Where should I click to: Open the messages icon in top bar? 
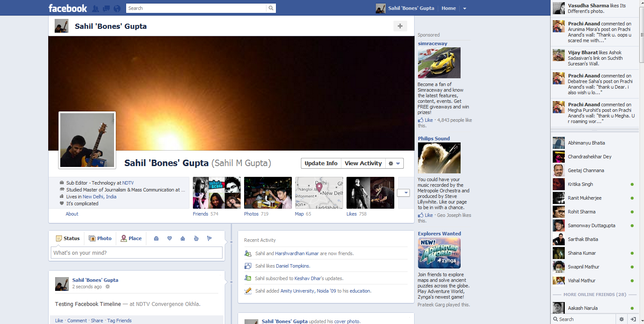106,8
